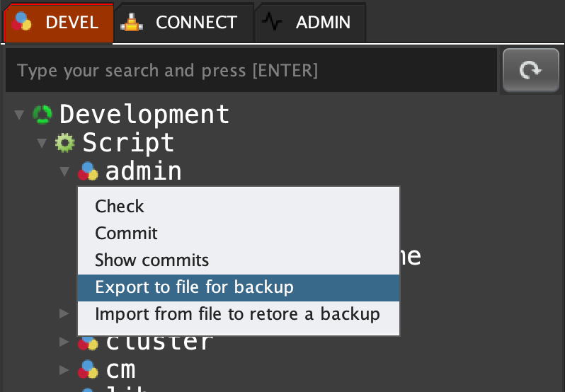Click the admin module colored-dots icon

(x=88, y=171)
